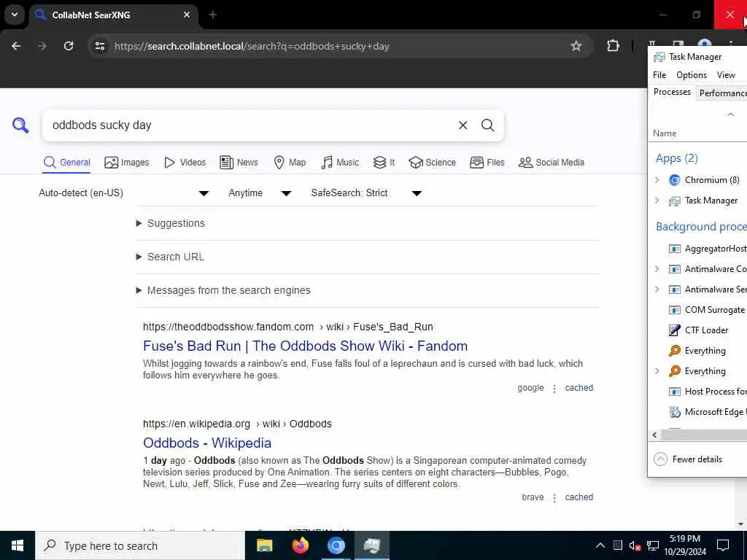Open the SafeSearch Strict dropdown
Viewport: 747px width, 560px height.
[x=366, y=192]
